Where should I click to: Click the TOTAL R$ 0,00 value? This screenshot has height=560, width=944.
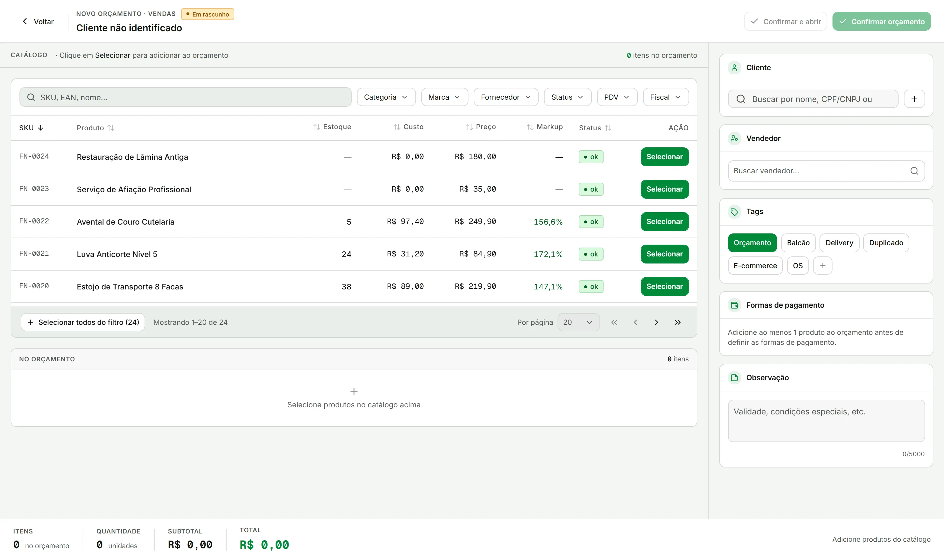264,545
